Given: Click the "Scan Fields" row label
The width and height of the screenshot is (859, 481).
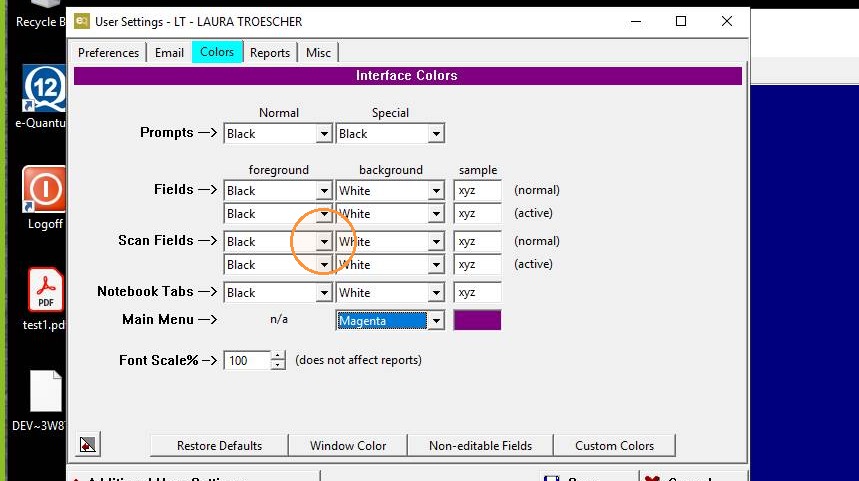Looking at the screenshot, I should coord(156,240).
